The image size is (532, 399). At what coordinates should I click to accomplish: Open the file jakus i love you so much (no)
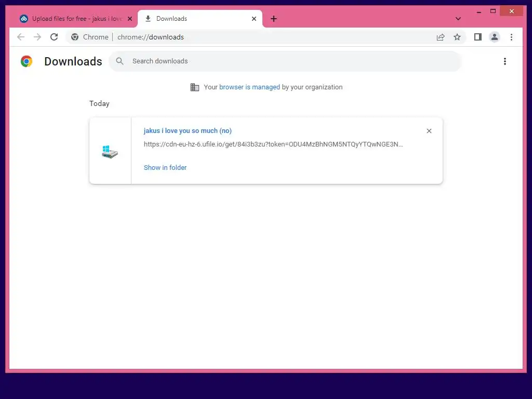pyautogui.click(x=188, y=130)
